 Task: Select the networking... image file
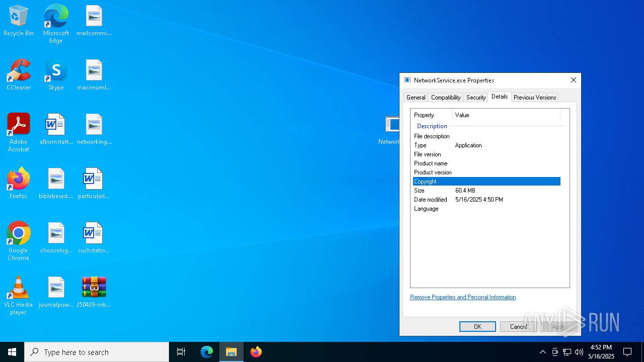[94, 130]
